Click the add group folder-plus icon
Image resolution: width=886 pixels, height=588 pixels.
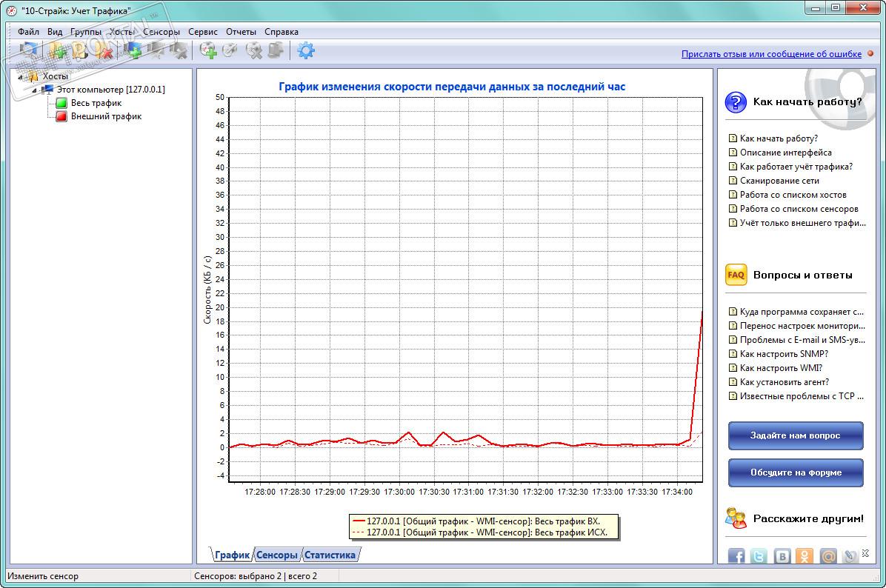click(57, 51)
